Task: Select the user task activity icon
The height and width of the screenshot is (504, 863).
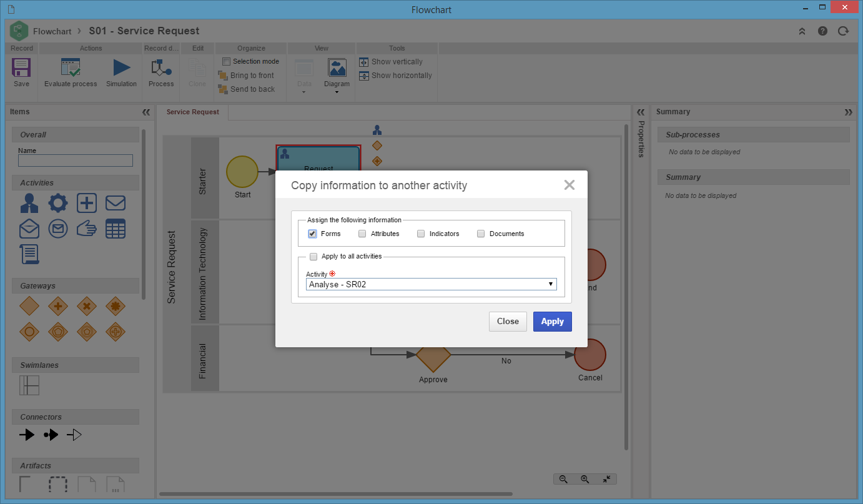Action: 29,203
